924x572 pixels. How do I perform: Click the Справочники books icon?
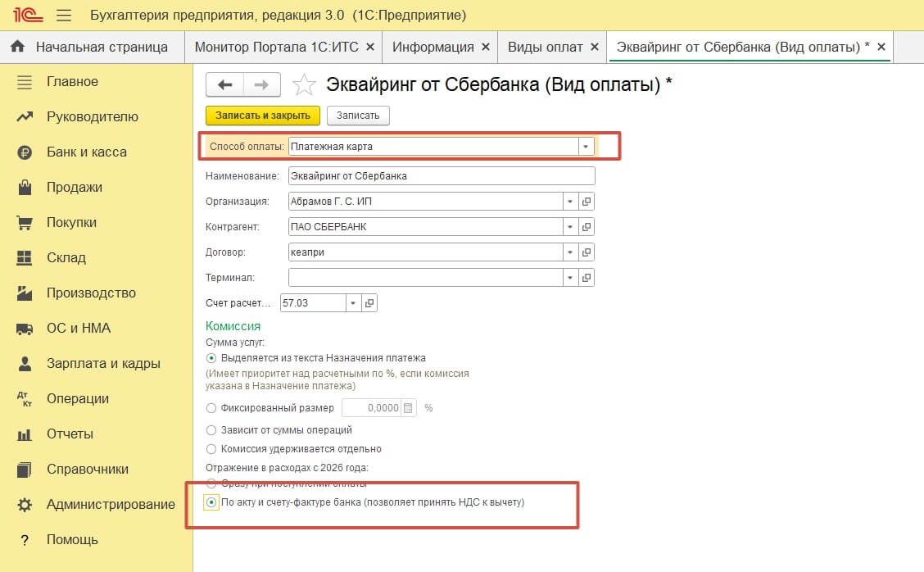point(24,470)
